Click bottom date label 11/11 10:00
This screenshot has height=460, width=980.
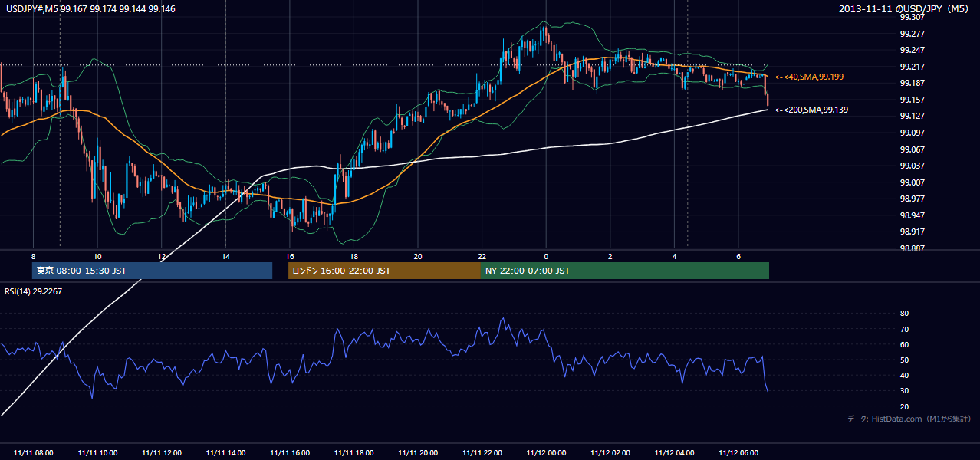click(97, 453)
